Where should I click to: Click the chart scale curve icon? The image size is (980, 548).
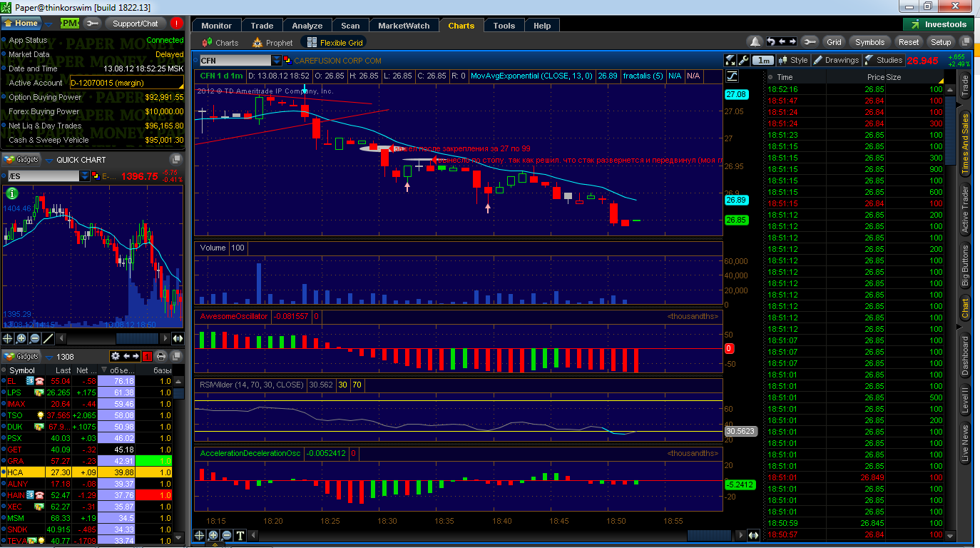coord(732,76)
